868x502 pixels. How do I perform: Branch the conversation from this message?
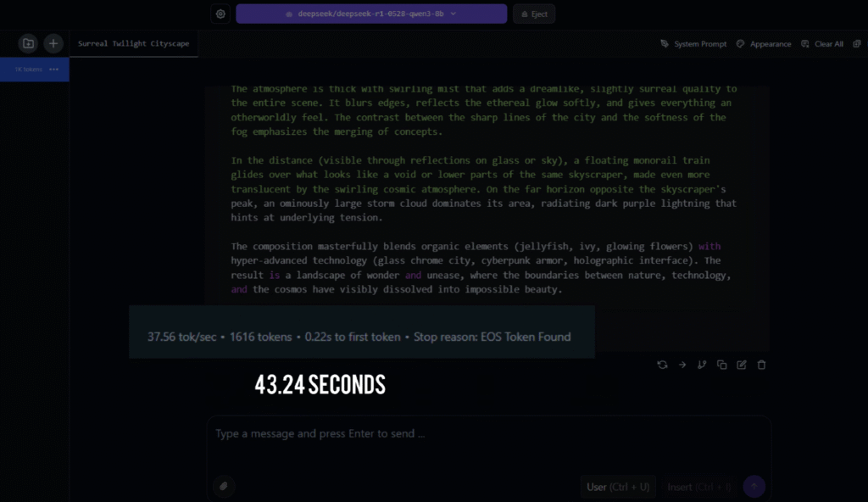click(x=702, y=365)
